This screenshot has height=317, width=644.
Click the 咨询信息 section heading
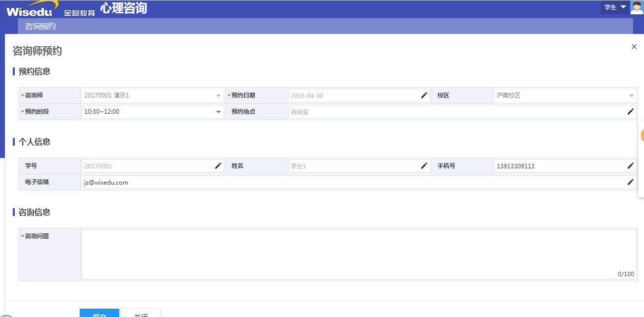click(x=34, y=212)
